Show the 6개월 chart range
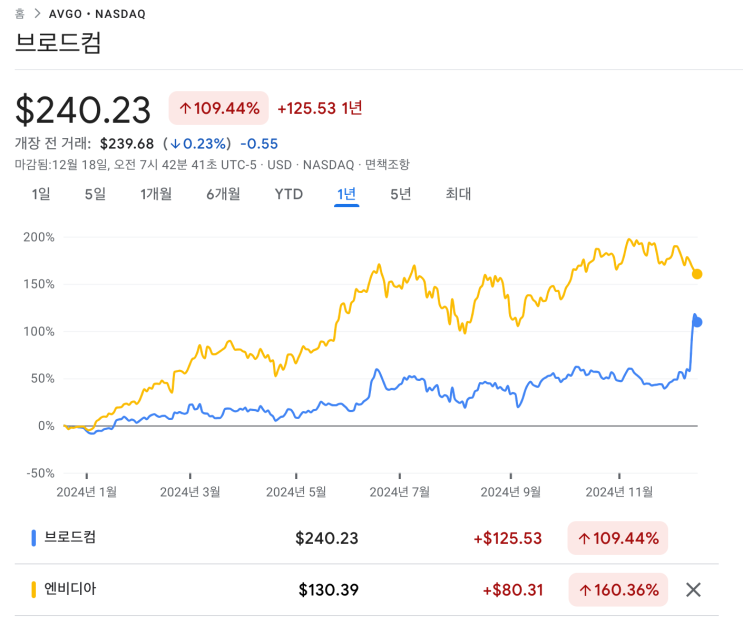This screenshot has width=743, height=625. [223, 194]
